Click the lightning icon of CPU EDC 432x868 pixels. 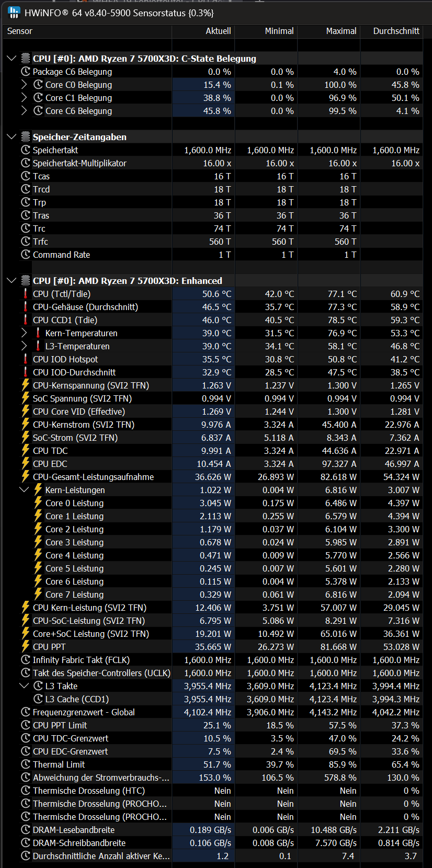coord(26,463)
